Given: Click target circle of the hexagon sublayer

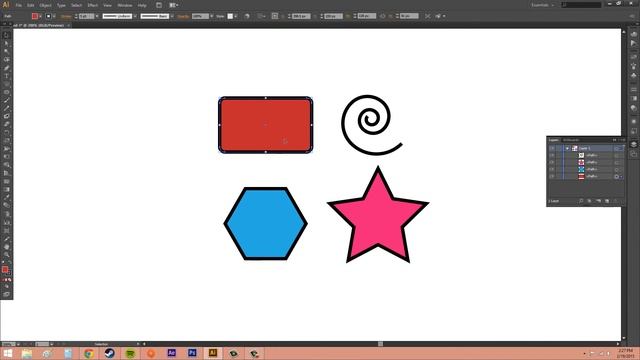Looking at the screenshot, I should [616, 169].
